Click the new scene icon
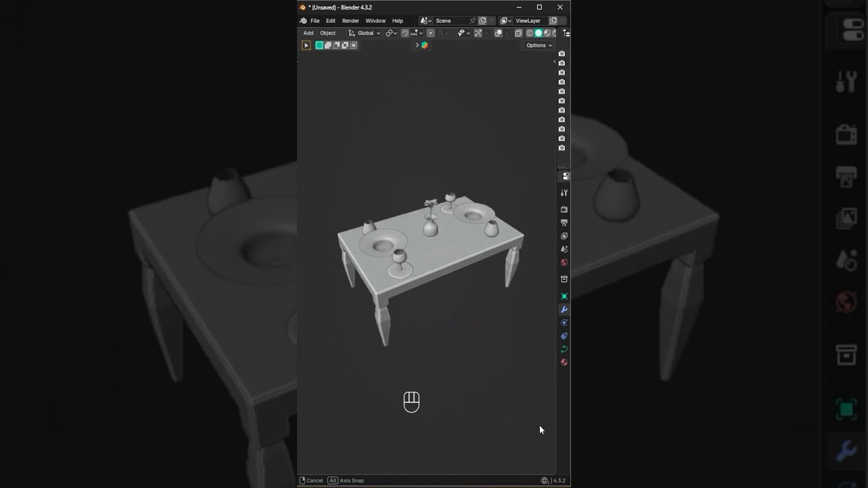868x488 pixels. point(483,21)
